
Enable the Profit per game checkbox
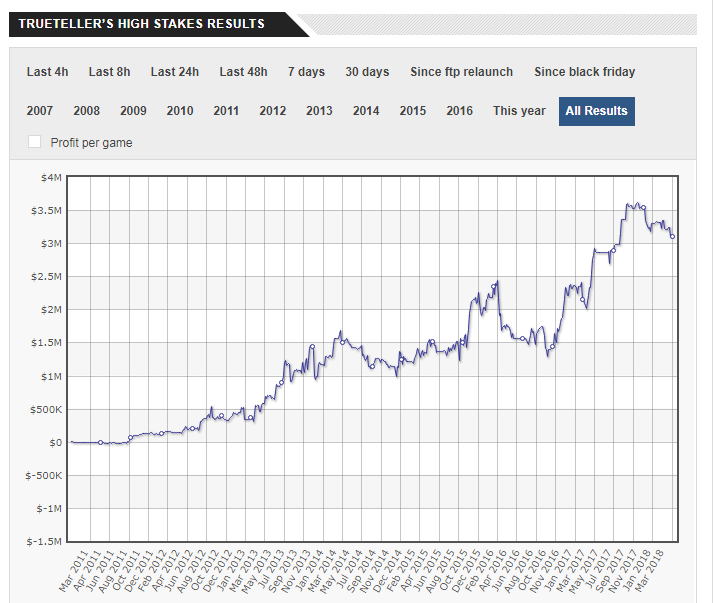(35, 142)
